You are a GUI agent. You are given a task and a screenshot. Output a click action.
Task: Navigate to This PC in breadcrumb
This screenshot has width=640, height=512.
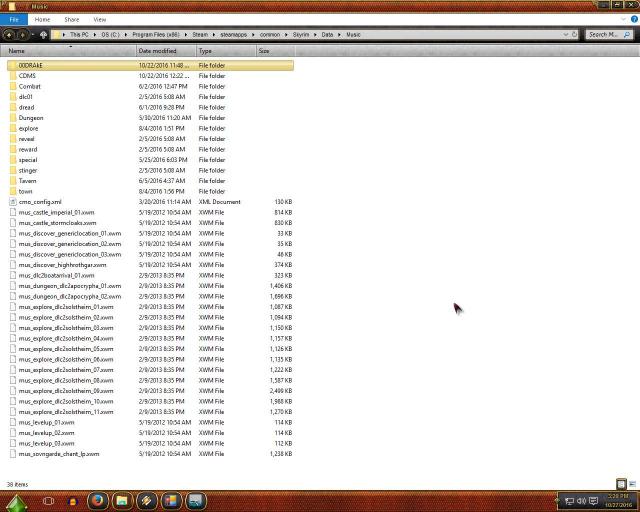coord(79,35)
